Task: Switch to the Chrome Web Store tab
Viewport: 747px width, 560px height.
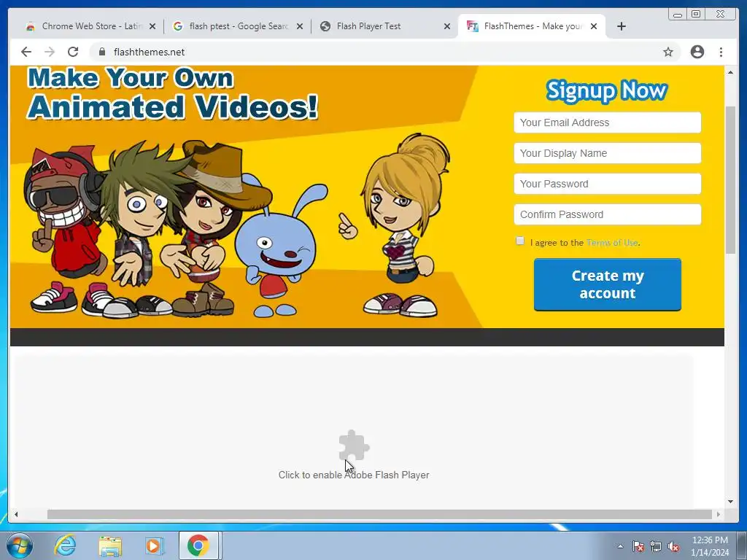Action: (x=90, y=26)
